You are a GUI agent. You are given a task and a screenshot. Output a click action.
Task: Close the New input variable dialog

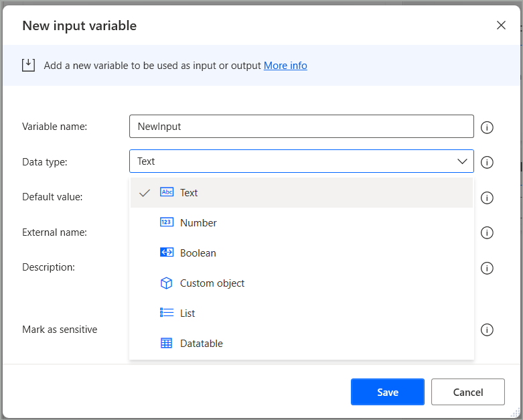click(501, 25)
